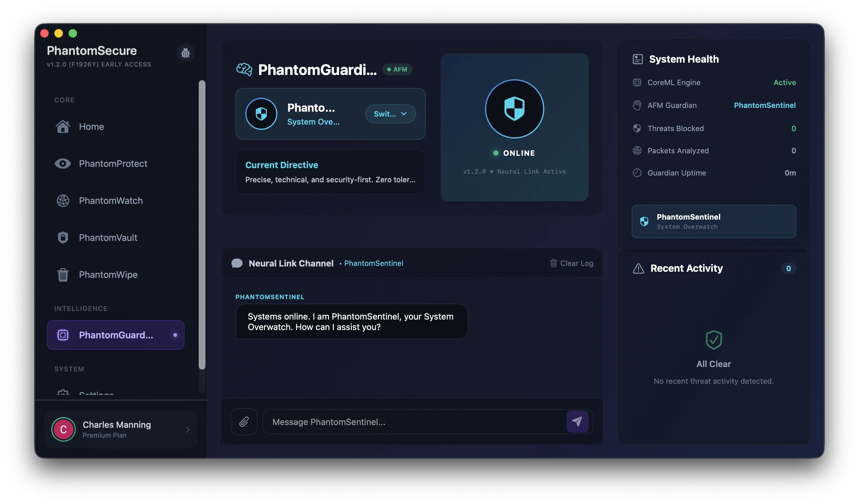Open PhantomWipe tool

coord(108,274)
